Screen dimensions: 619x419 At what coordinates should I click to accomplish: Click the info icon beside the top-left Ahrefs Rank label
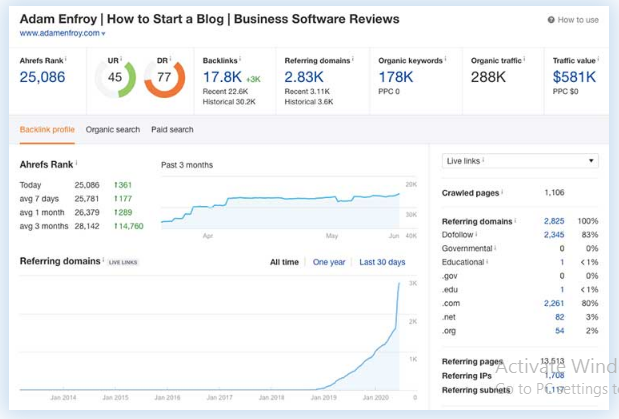[66, 59]
